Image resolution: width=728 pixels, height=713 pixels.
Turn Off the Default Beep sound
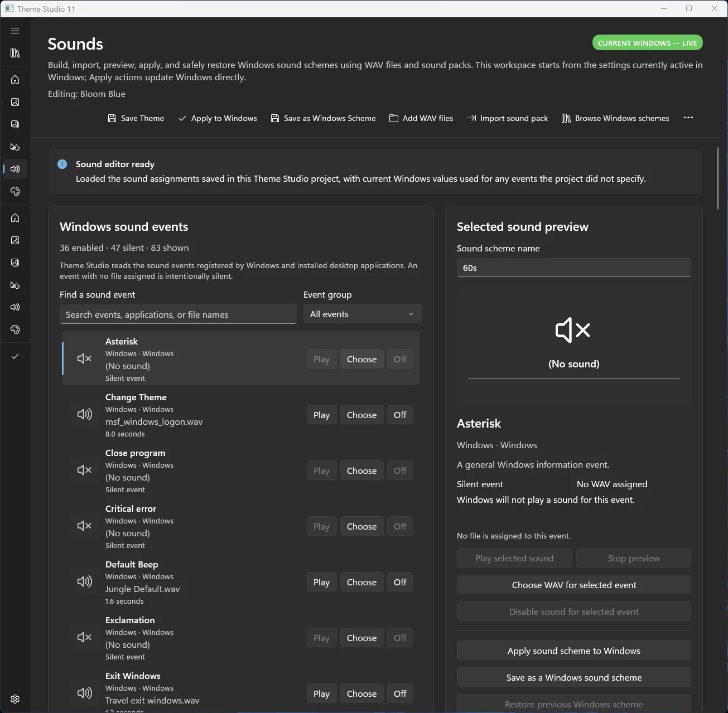pos(400,582)
